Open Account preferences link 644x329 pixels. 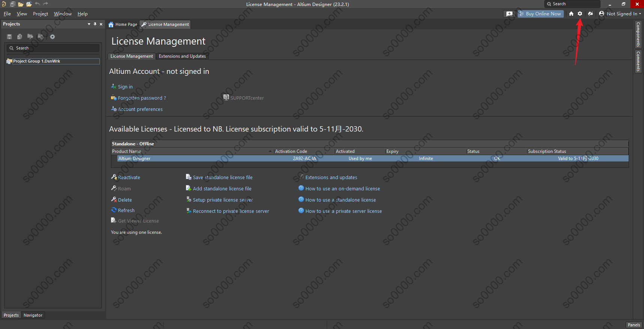click(x=140, y=109)
